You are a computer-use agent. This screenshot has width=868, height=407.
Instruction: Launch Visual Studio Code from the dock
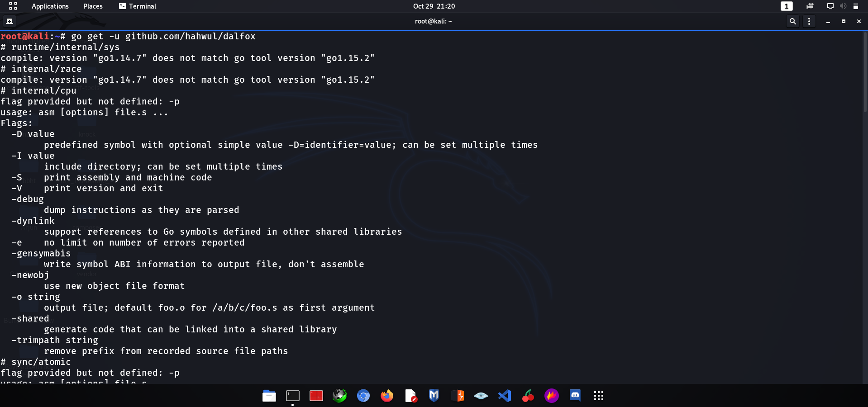[504, 396]
